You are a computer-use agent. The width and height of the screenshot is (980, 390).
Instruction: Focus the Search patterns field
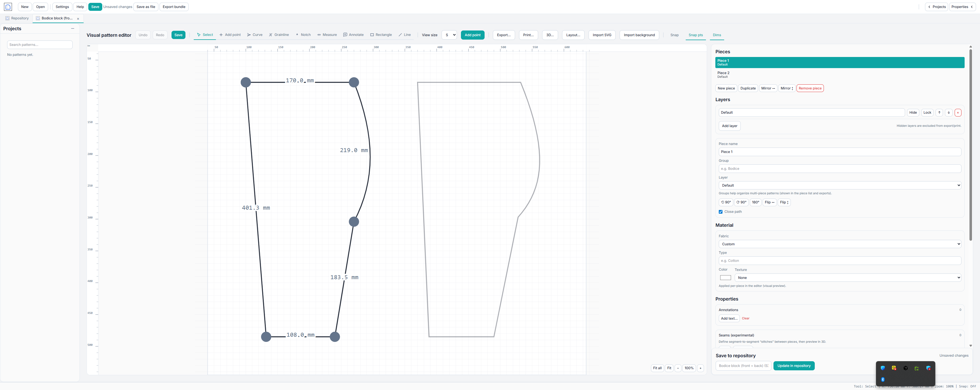coord(40,45)
